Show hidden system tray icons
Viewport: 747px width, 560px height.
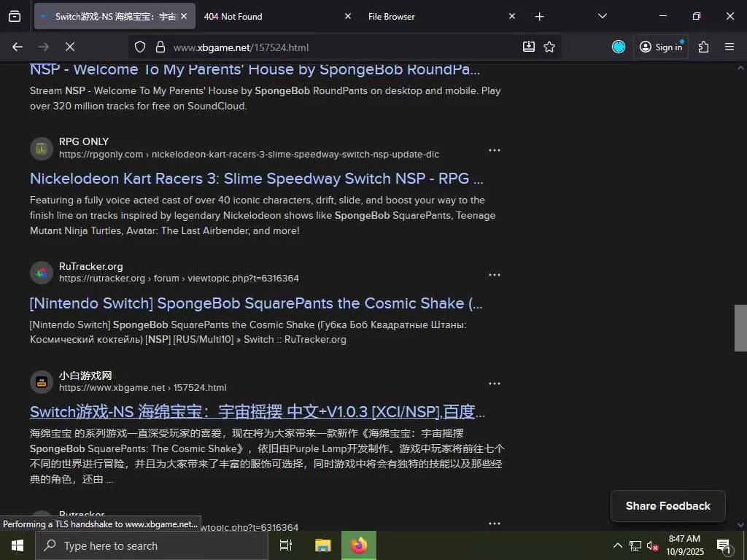coord(617,545)
